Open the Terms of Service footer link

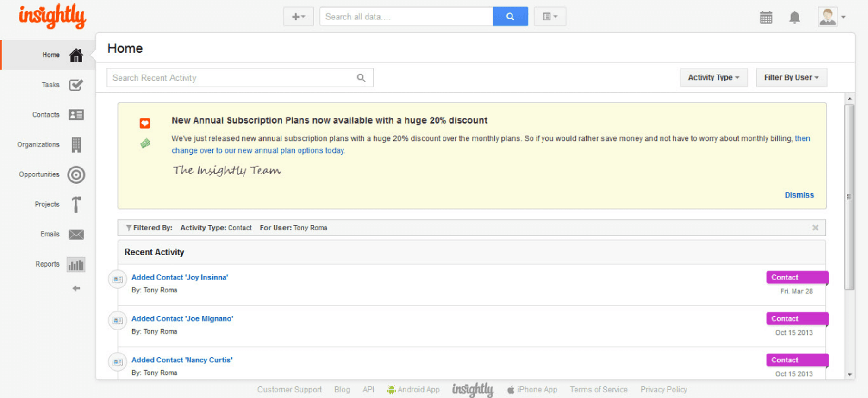coord(599,390)
